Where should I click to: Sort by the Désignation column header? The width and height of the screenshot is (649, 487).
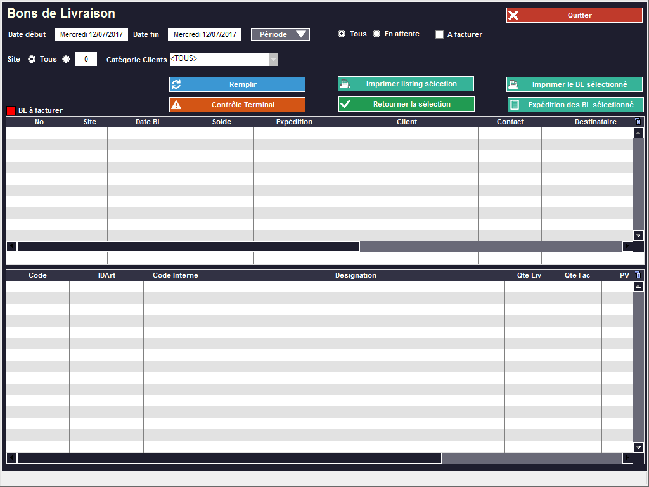click(355, 275)
